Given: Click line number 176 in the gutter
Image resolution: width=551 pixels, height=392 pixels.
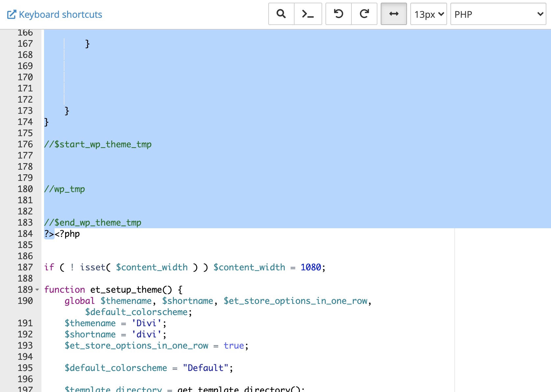Looking at the screenshot, I should pyautogui.click(x=25, y=144).
